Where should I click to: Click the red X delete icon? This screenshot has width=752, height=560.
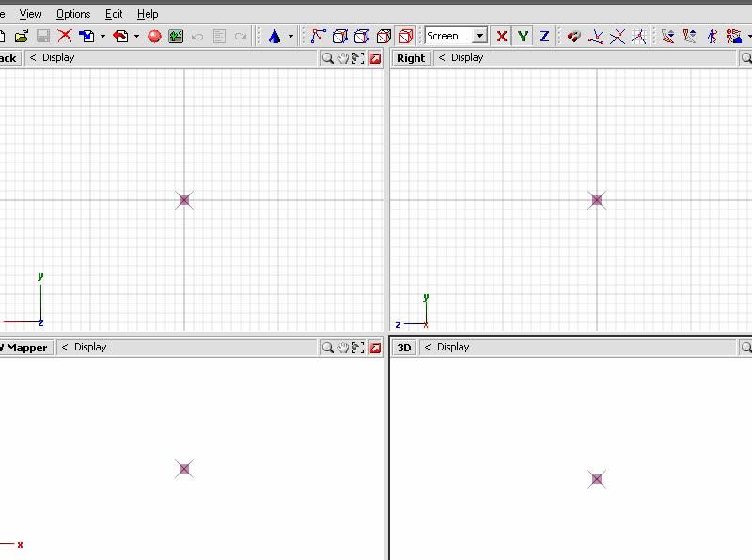coord(64,36)
